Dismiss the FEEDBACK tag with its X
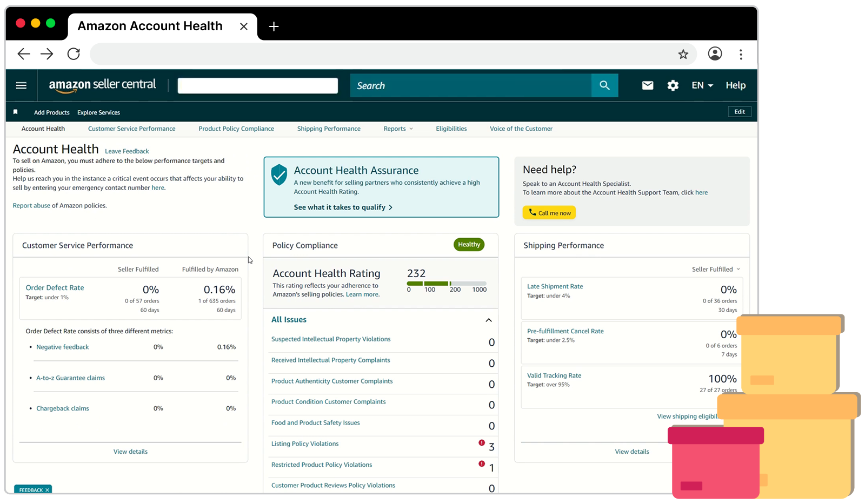The width and height of the screenshot is (865, 504). (x=48, y=490)
